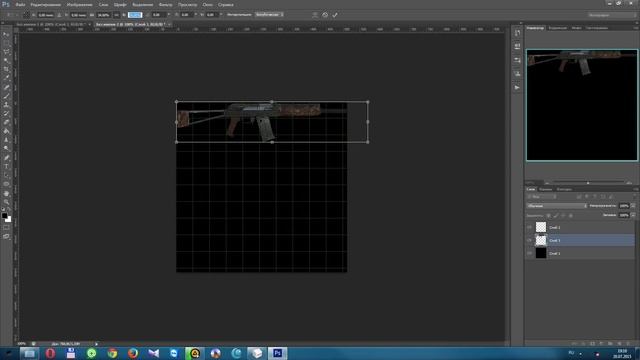Open the Файл menu
Screen dimensions: 640x360
(20, 4)
